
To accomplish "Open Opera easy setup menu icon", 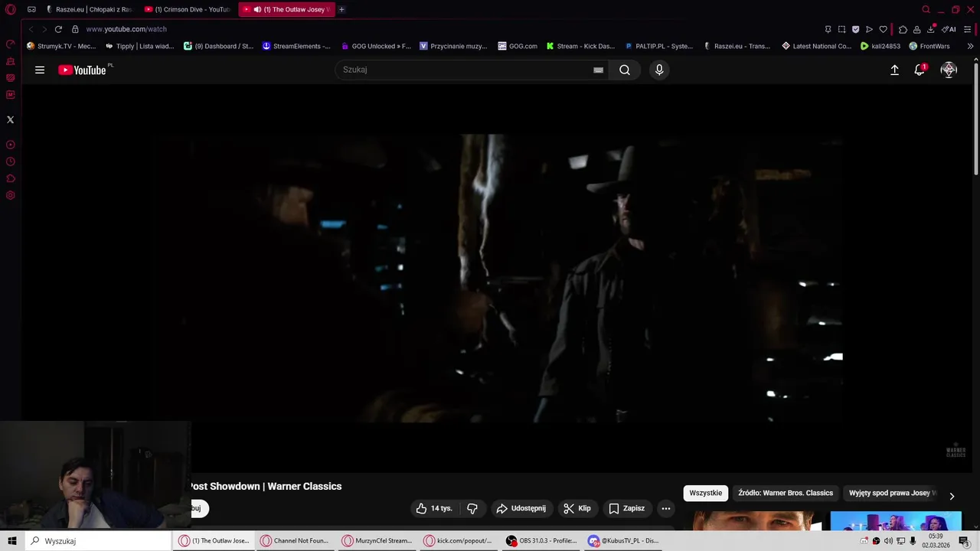I will tap(968, 29).
